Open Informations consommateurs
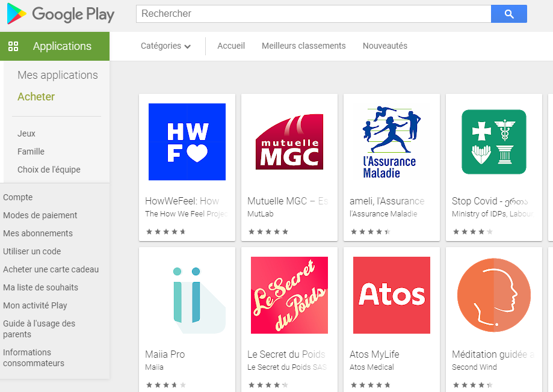The image size is (553, 392). point(34,358)
